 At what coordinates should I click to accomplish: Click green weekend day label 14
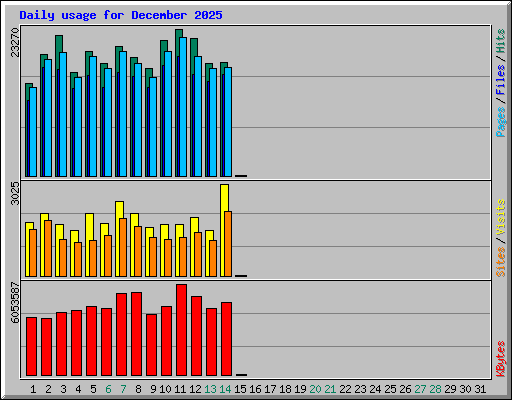(225, 389)
